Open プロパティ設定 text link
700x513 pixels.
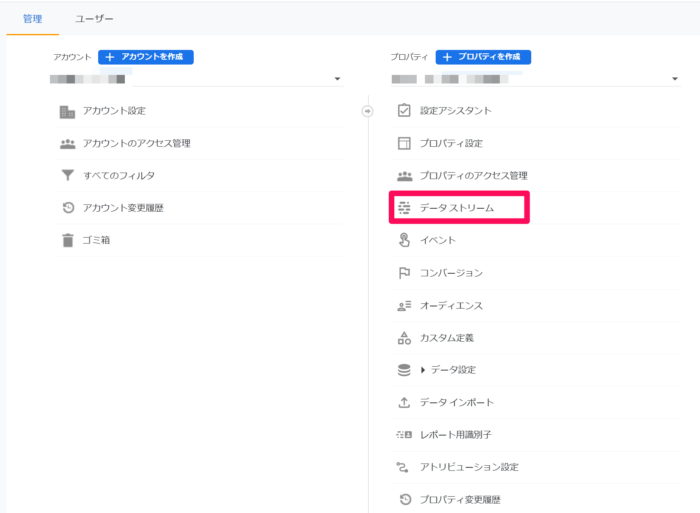451,143
